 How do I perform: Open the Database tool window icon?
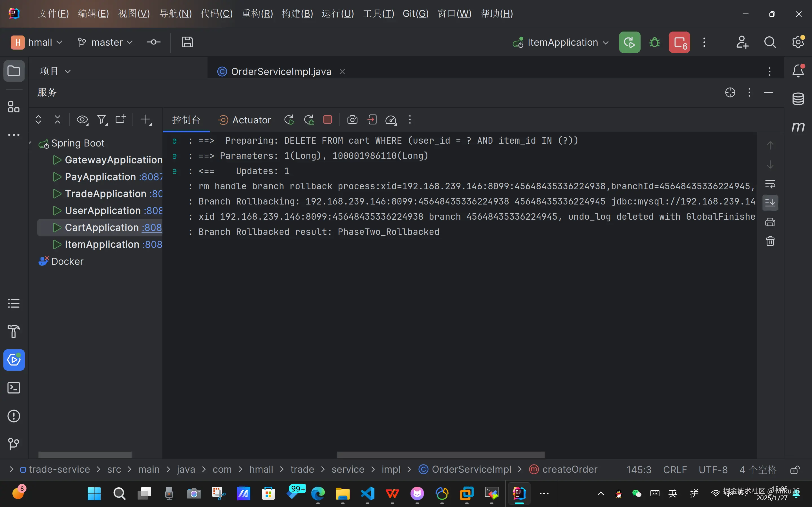798,99
